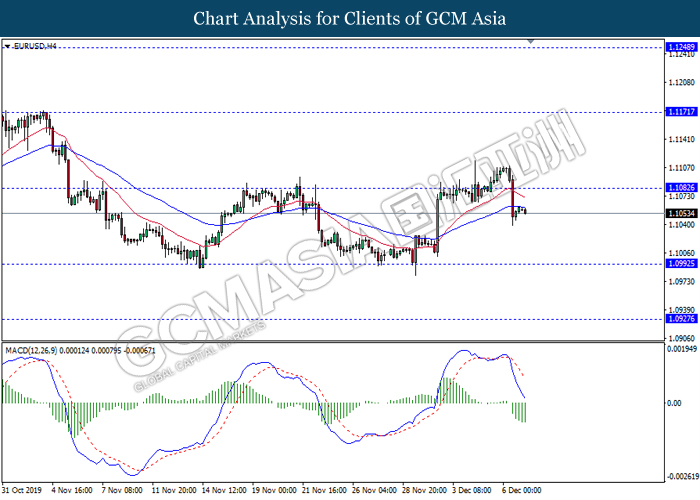Viewport: 700px width, 500px height.
Task: Select the 1.09276 price level label
Action: 681,318
